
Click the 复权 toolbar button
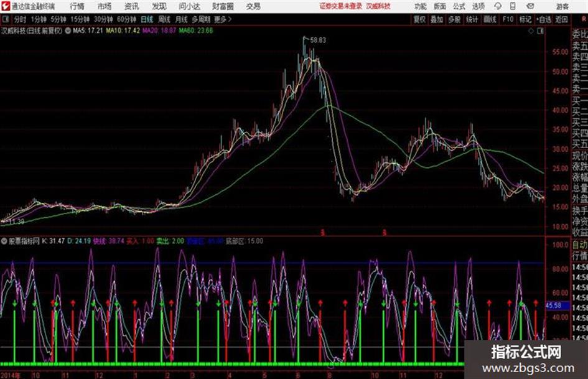coord(419,19)
